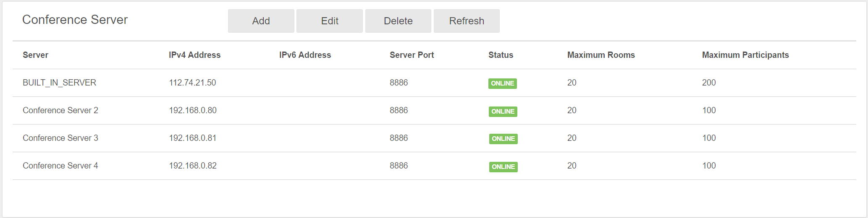The height and width of the screenshot is (218, 868).
Task: Select the BUILT_IN_SERVER row name
Action: [59, 83]
